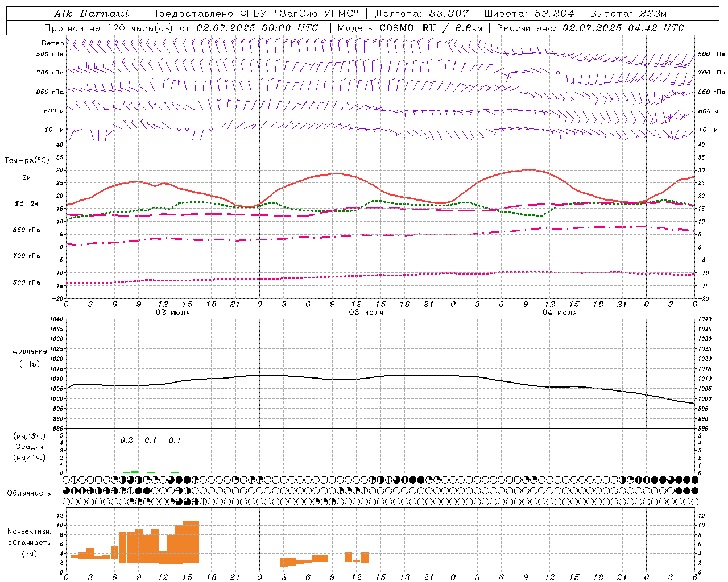Click the Тем-ра(°C) panel label
Screen dimensions: 728x582
click(27, 161)
